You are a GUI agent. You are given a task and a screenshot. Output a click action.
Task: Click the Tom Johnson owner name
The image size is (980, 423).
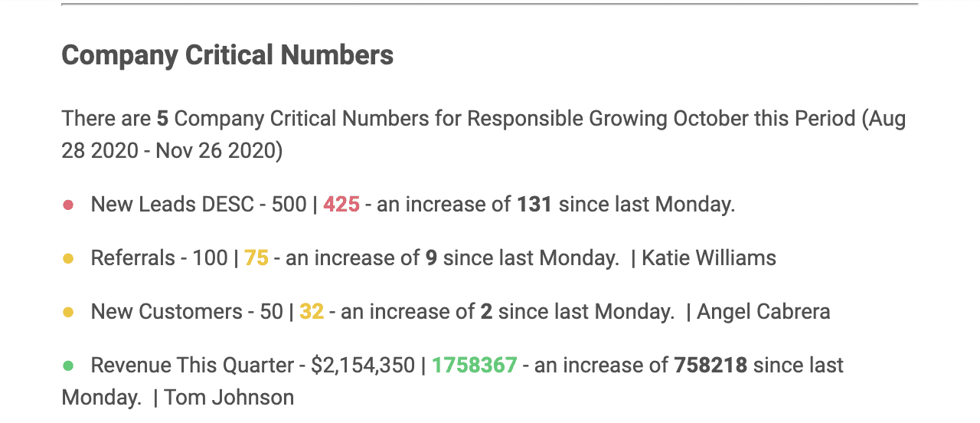pos(229,398)
